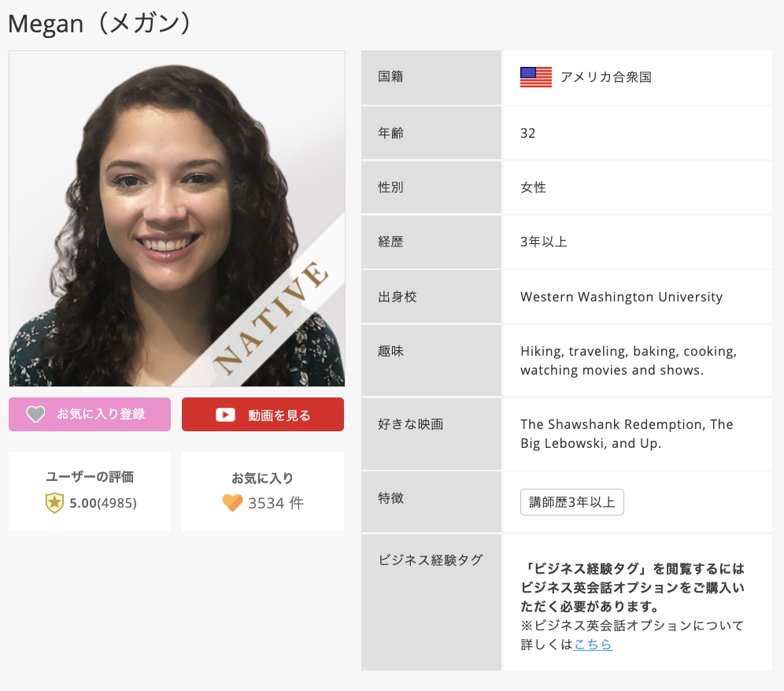Image resolution: width=784 pixels, height=691 pixels.
Task: Click the tutor's profile photo
Action: (x=157, y=205)
